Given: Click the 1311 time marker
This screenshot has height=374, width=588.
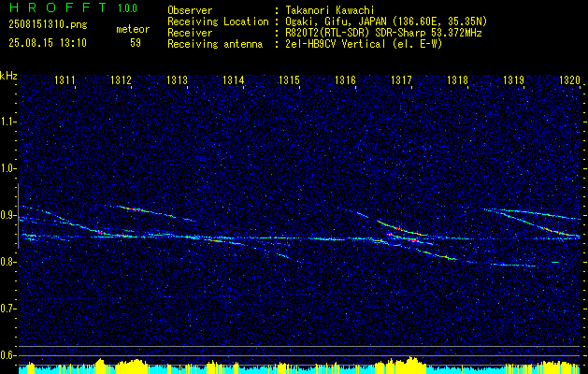Looking at the screenshot, I should 65,79.
